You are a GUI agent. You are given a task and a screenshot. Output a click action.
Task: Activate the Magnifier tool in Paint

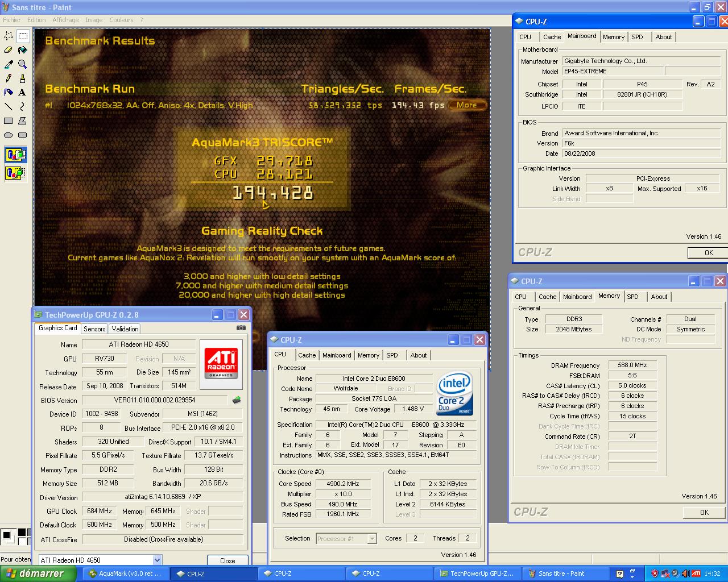23,64
